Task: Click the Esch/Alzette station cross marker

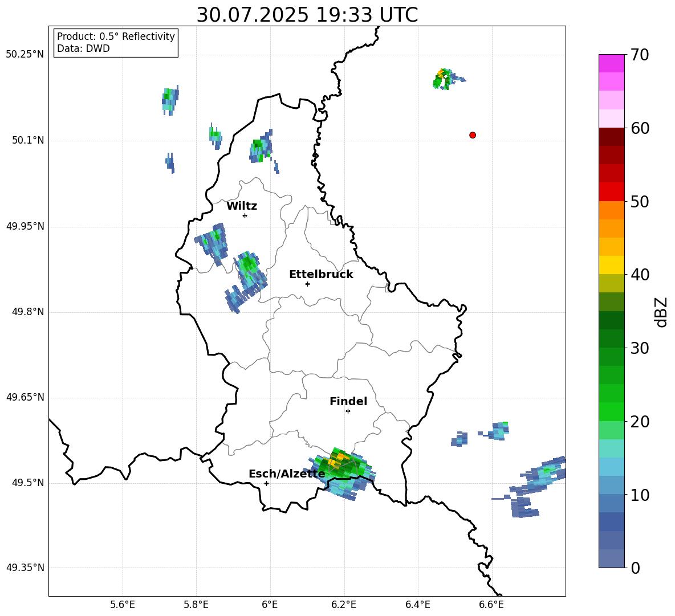Action: pyautogui.click(x=266, y=483)
